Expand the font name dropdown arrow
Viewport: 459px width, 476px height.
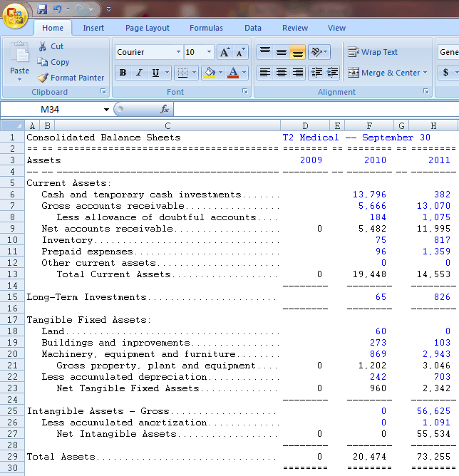[x=178, y=52]
